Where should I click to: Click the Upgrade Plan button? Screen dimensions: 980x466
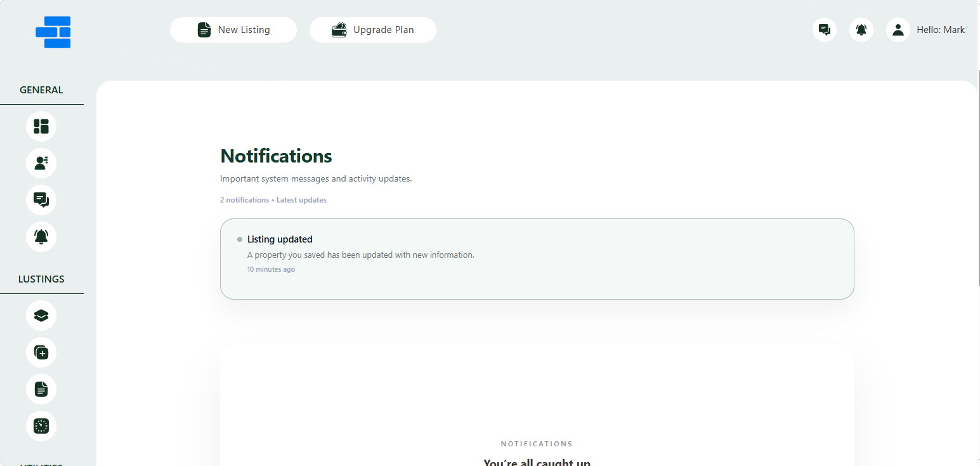point(372,30)
